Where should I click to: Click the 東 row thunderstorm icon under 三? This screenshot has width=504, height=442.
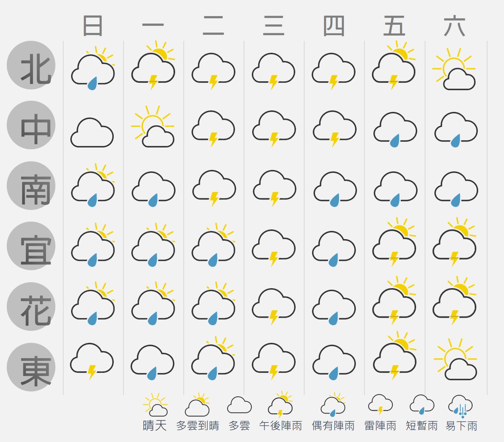(274, 362)
